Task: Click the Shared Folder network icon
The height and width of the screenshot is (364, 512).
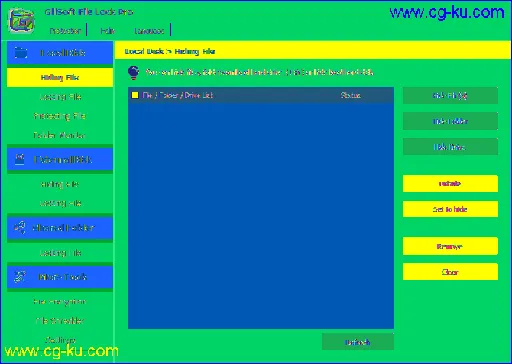Action: click(x=20, y=228)
